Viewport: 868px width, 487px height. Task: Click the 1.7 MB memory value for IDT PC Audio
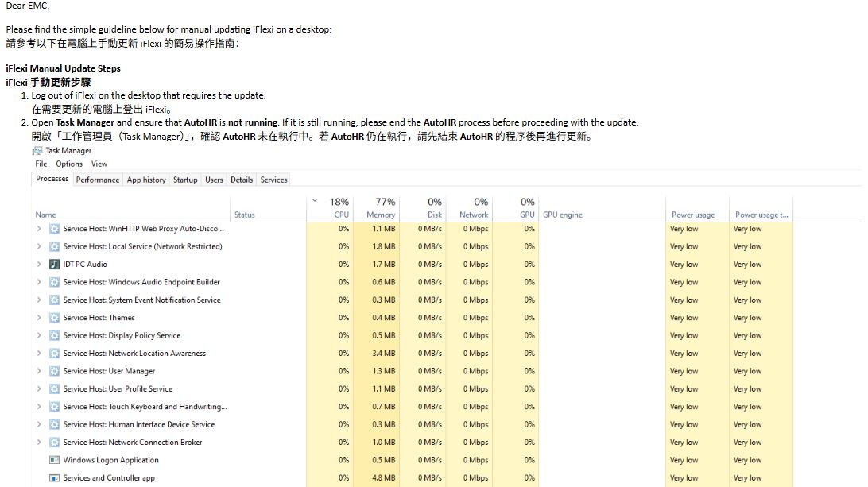click(x=384, y=264)
